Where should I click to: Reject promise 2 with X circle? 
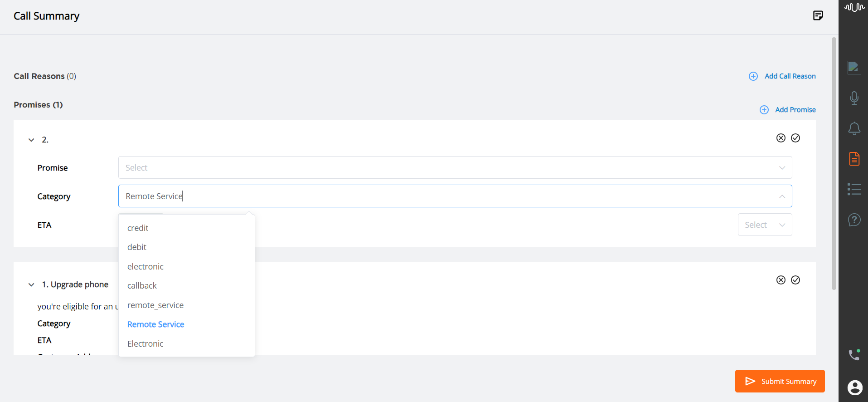(781, 138)
